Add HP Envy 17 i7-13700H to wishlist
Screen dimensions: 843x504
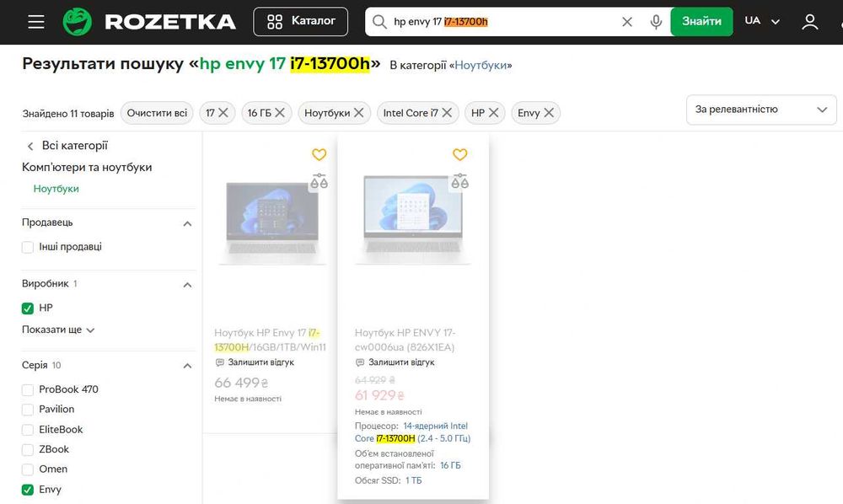coord(319,155)
